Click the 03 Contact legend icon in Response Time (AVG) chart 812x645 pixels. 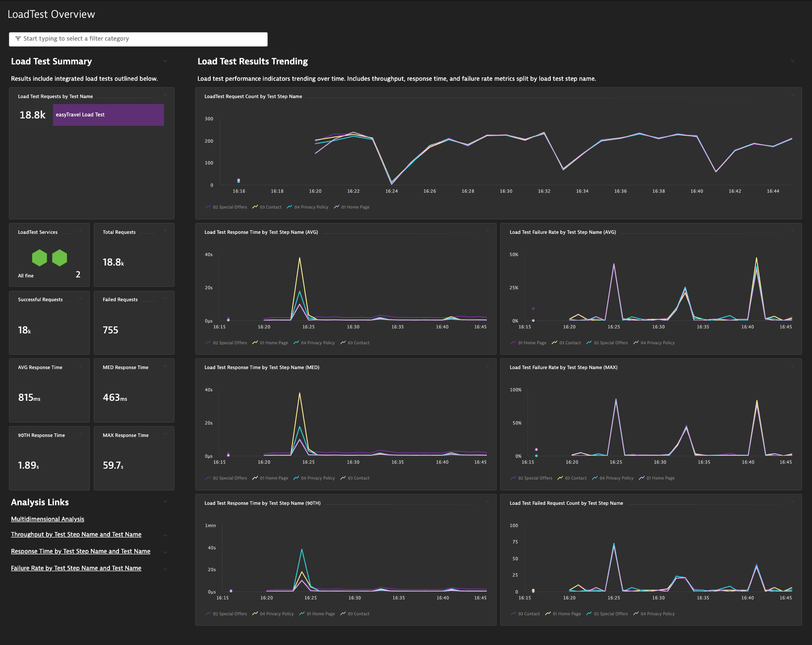343,343
